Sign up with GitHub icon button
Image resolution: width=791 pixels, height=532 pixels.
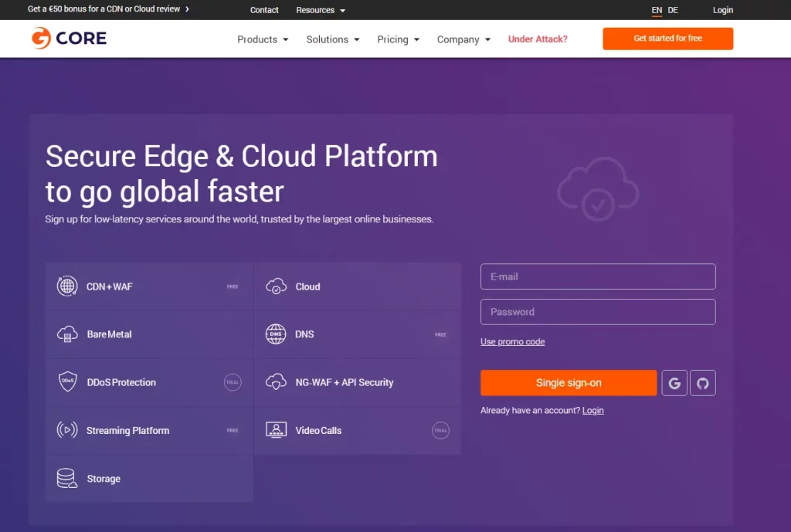click(x=703, y=383)
